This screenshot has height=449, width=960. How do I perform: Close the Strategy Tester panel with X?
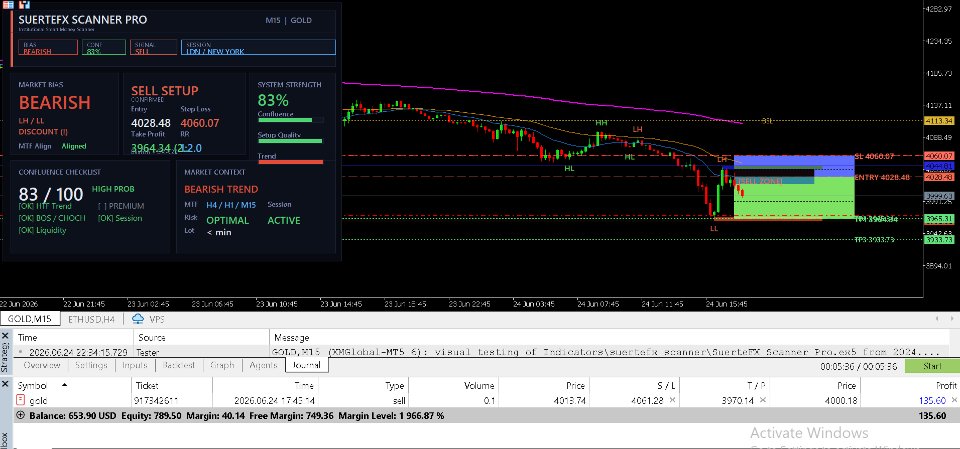pos(6,336)
